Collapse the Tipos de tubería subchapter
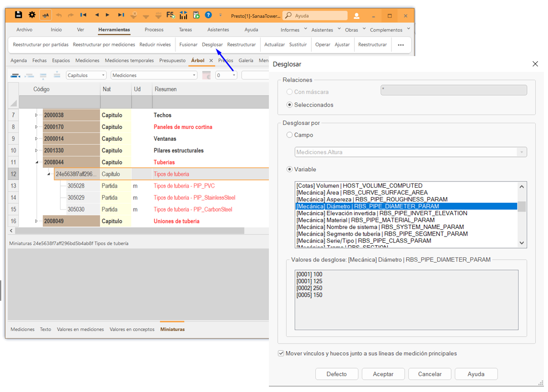 pyautogui.click(x=48, y=174)
